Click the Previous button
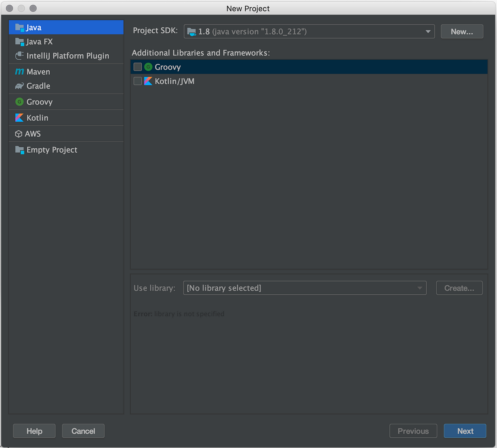This screenshot has height=448, width=497. [413, 431]
